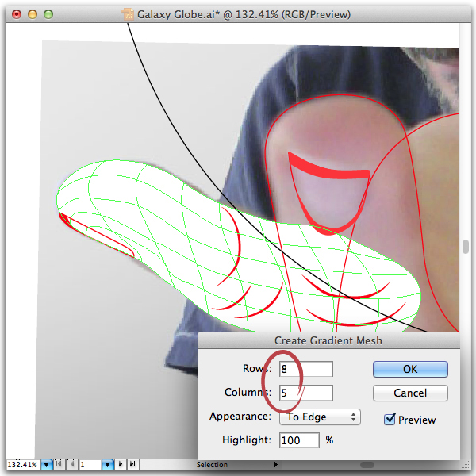This screenshot has width=476, height=476.
Task: Click the vertical scrollbar thumb
Action: click(466, 247)
